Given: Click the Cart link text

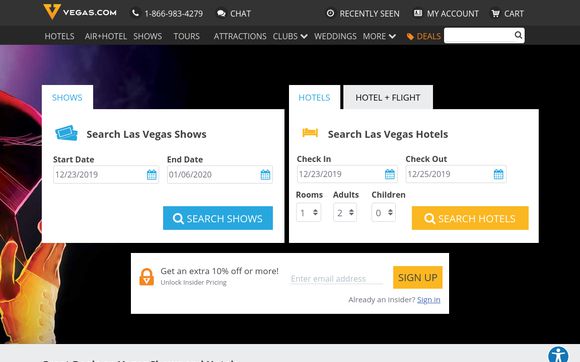Looking at the screenshot, I should pos(514,14).
